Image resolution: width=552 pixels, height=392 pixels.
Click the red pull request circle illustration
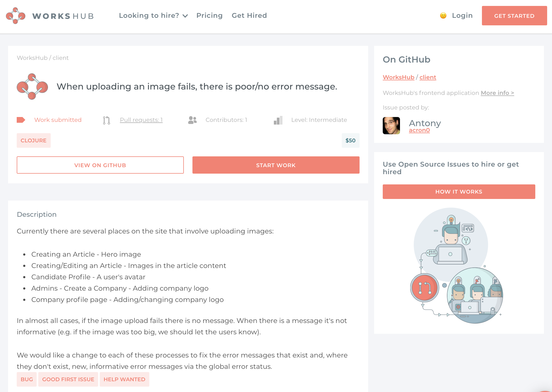(425, 288)
